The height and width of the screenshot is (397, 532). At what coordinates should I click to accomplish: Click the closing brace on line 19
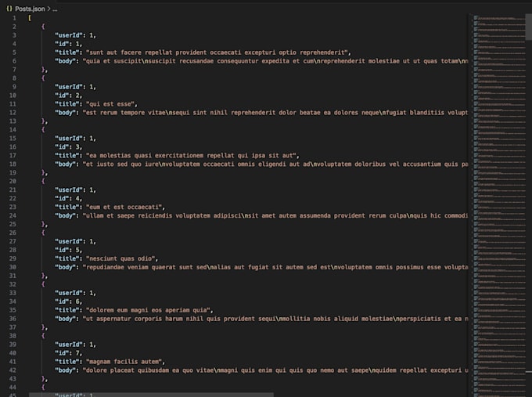coord(44,173)
